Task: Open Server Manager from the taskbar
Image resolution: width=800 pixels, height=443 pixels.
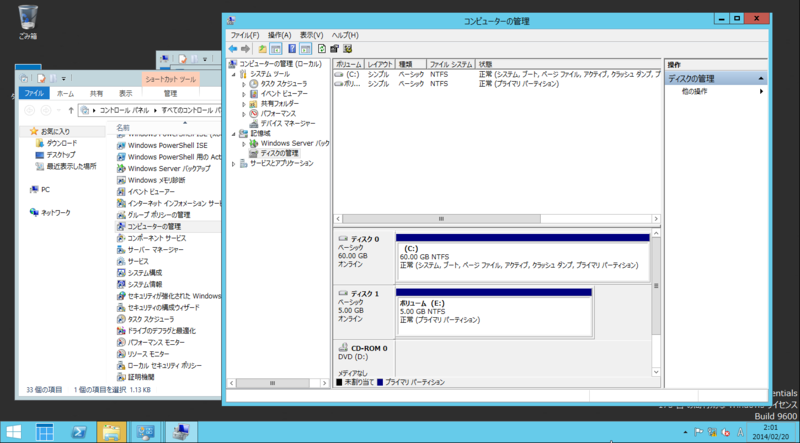Action: 45,432
